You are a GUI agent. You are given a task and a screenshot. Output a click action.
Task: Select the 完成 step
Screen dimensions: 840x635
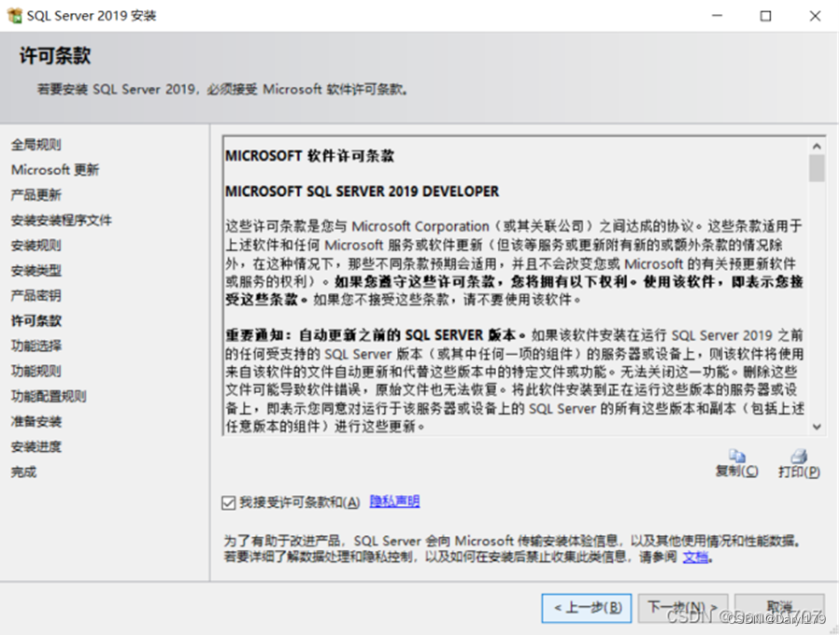click(24, 472)
